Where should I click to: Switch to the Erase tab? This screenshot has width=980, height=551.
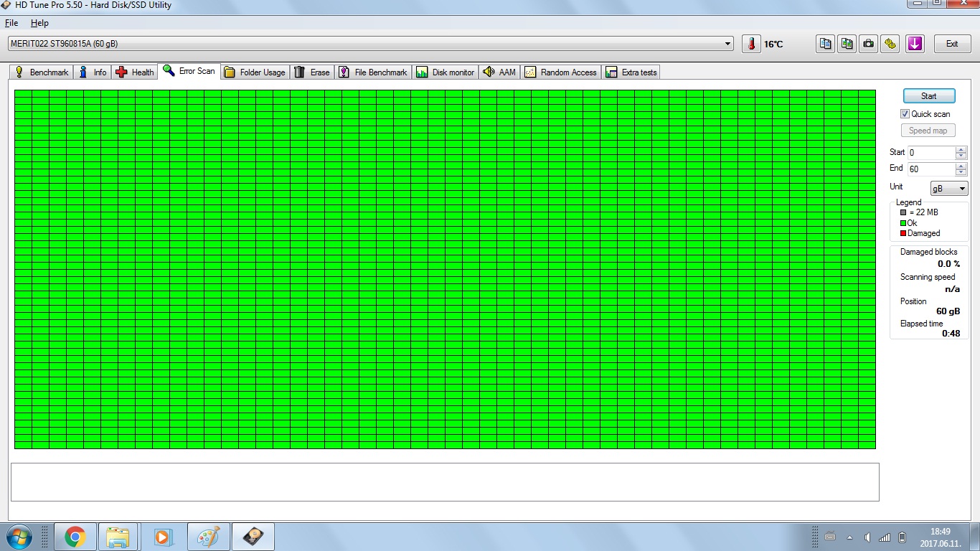pos(312,72)
